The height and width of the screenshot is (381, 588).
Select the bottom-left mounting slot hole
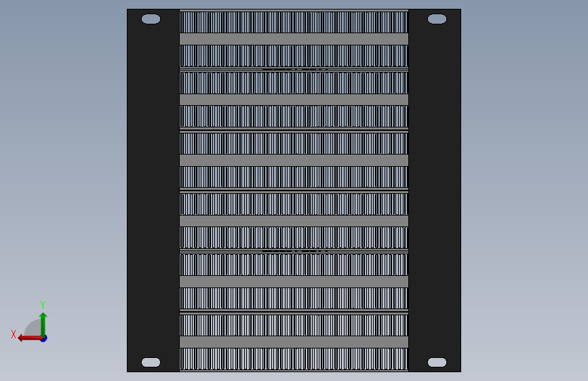[x=151, y=362]
